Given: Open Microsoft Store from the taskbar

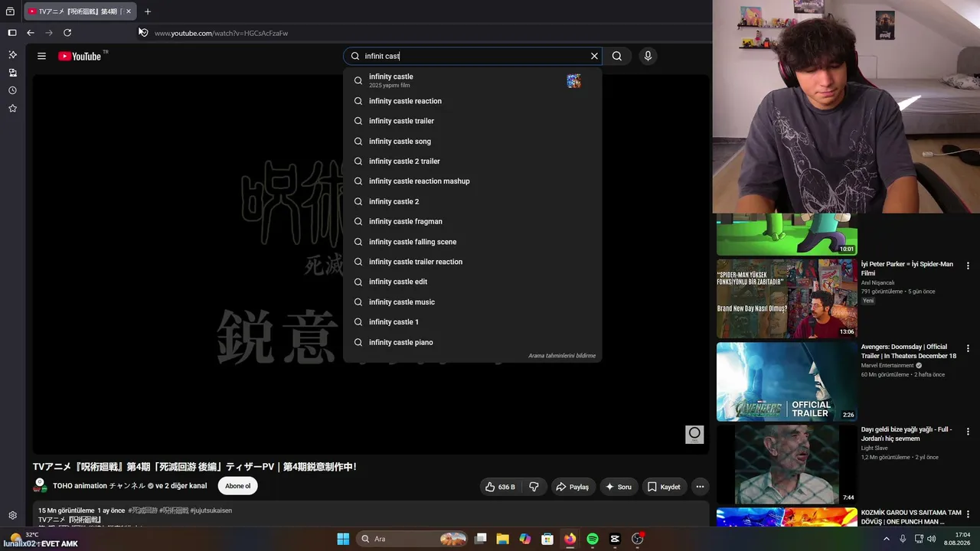Looking at the screenshot, I should click(547, 539).
